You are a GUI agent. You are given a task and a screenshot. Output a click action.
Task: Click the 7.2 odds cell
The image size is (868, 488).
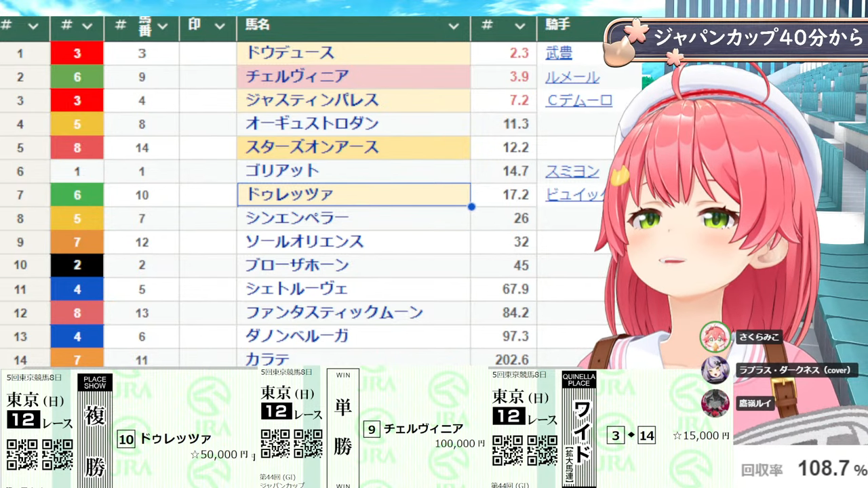(x=503, y=100)
